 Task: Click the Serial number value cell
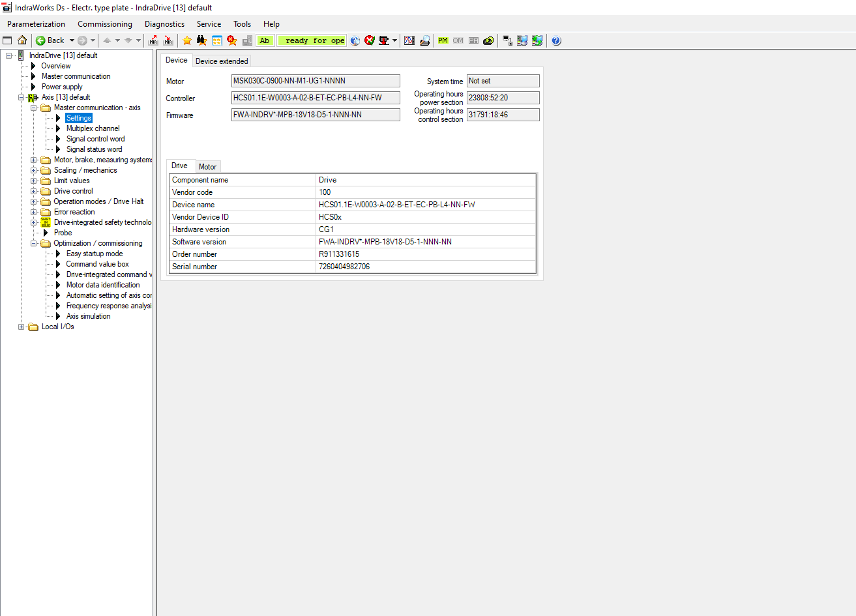click(x=426, y=267)
